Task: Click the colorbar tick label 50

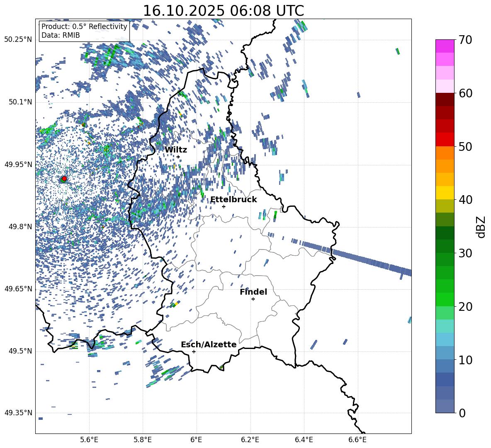Action: (465, 147)
